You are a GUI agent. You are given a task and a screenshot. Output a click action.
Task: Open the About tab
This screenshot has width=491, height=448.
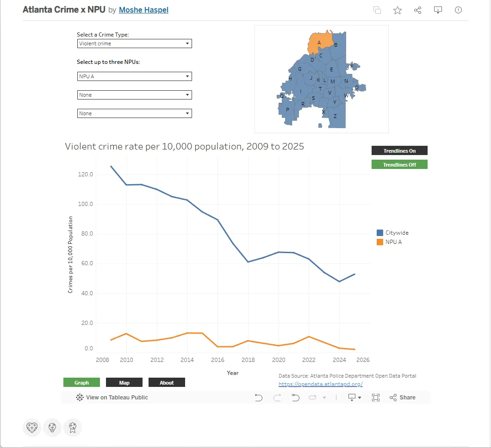click(166, 382)
